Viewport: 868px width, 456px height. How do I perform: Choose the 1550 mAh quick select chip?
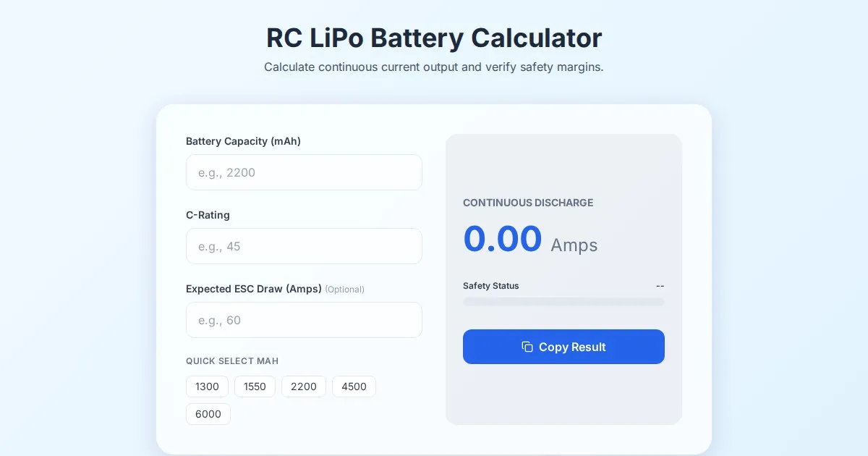pyautogui.click(x=255, y=387)
